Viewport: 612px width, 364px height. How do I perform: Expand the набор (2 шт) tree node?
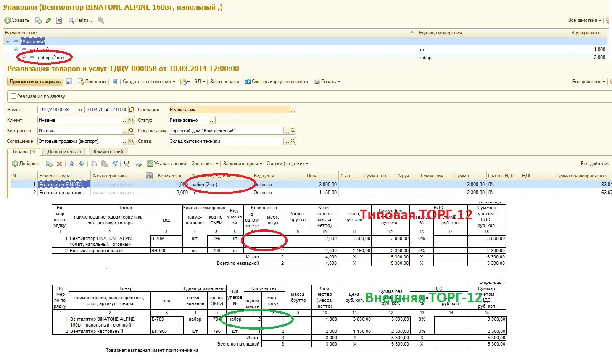pos(24,58)
